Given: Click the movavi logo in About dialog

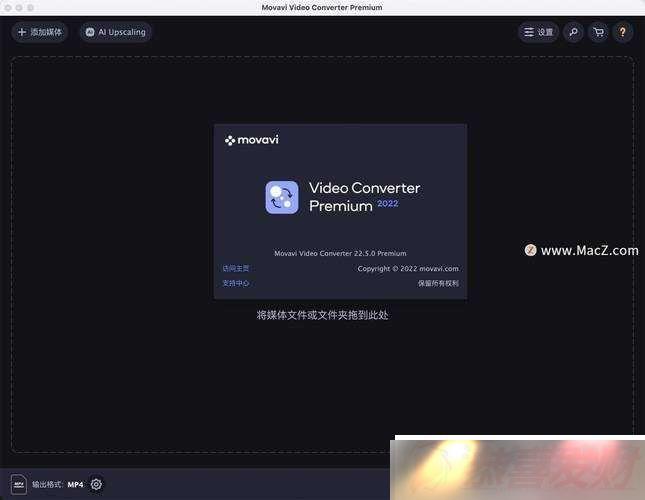Looking at the screenshot, I should click(x=251, y=140).
